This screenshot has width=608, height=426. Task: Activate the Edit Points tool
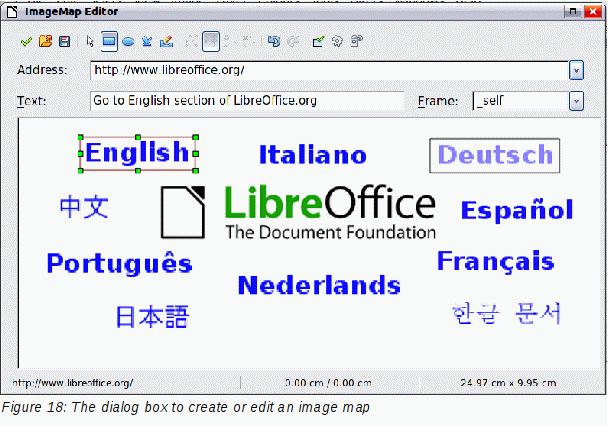pyautogui.click(x=192, y=41)
